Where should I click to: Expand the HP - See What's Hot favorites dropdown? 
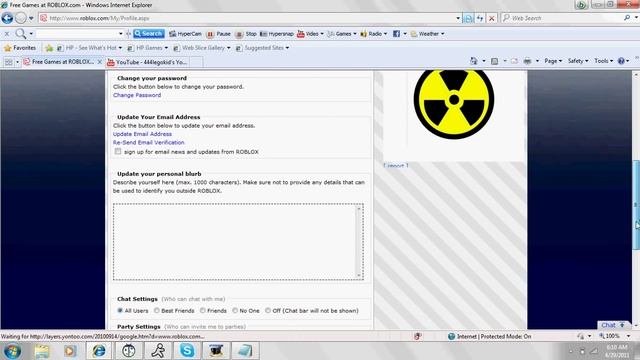tap(120, 48)
